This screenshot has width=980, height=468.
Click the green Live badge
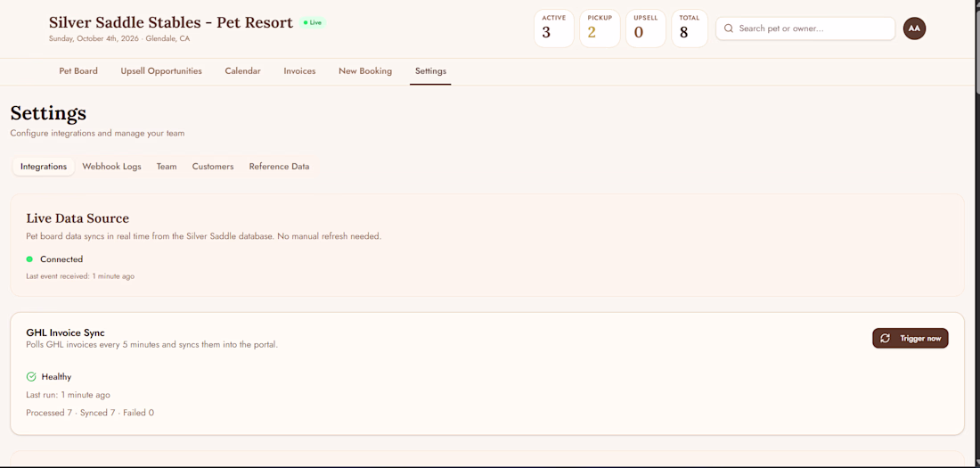click(313, 22)
